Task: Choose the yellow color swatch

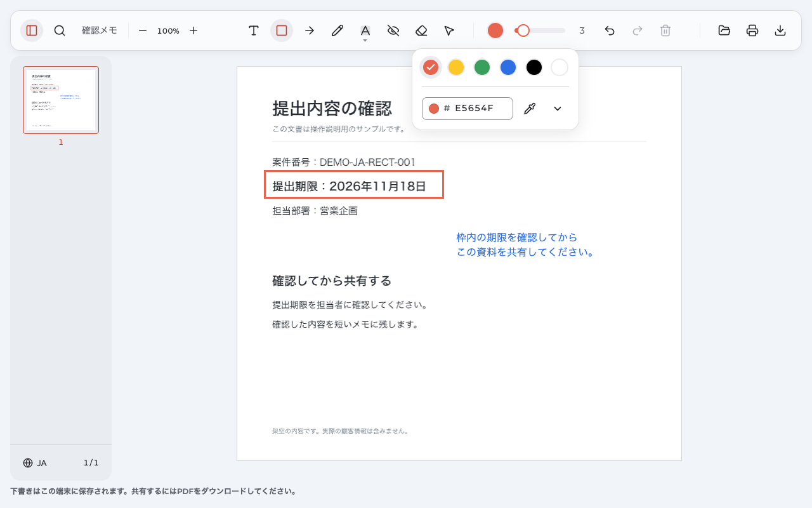Action: point(456,67)
